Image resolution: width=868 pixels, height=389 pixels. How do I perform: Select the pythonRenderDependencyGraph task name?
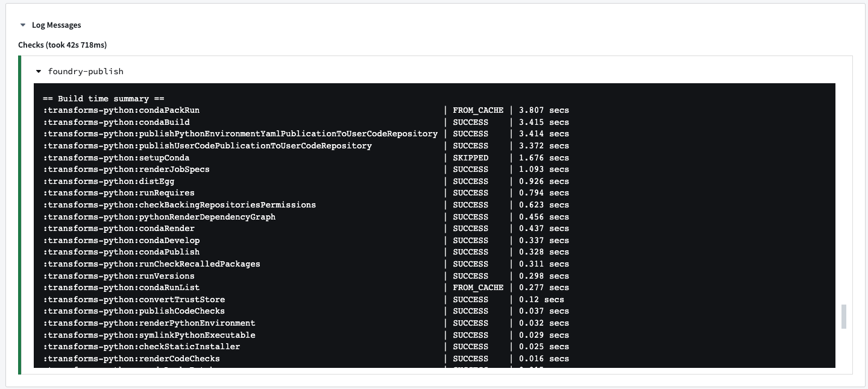tap(159, 217)
